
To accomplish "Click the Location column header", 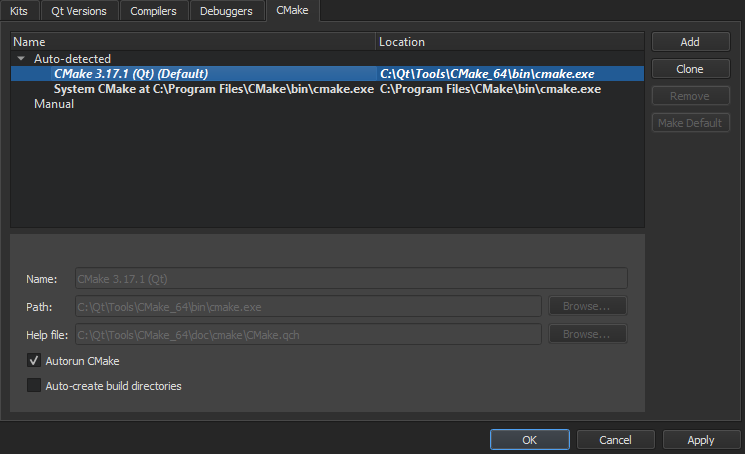I will pos(508,42).
